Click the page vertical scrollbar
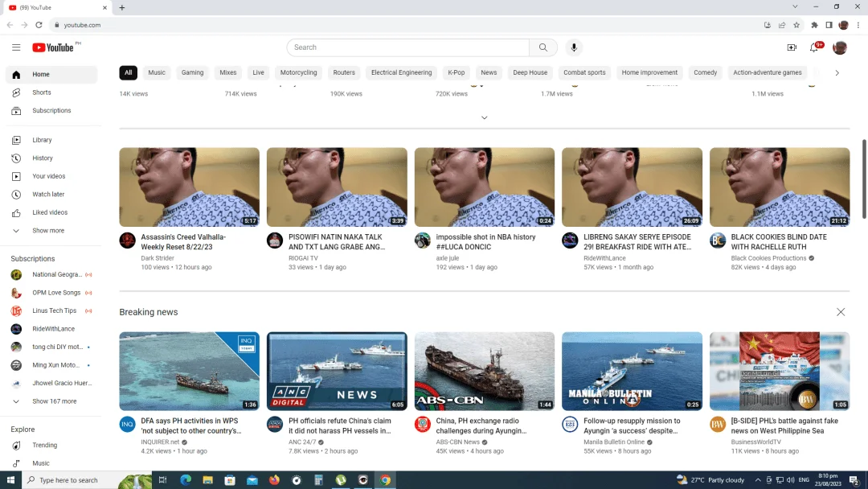Screen dimensions: 868x489 point(863,179)
